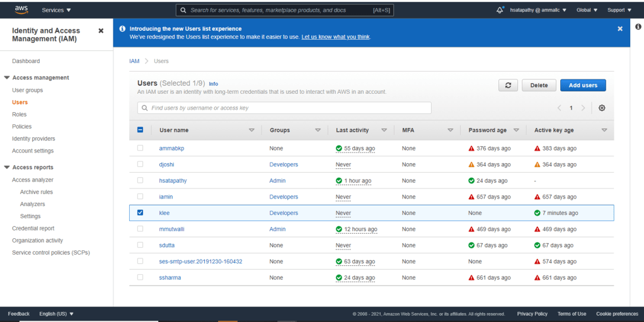Image resolution: width=644 pixels, height=322 pixels.
Task: Open the Services dropdown menu
Action: [x=56, y=10]
